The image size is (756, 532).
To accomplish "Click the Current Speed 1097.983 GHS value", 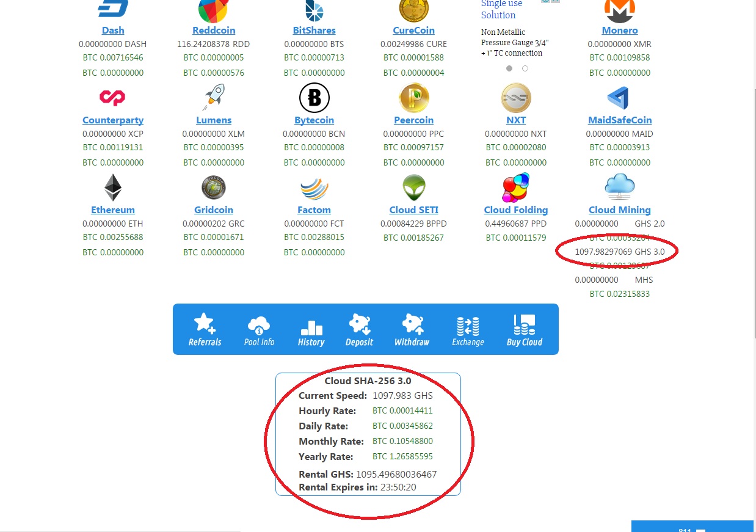I will 403,396.
